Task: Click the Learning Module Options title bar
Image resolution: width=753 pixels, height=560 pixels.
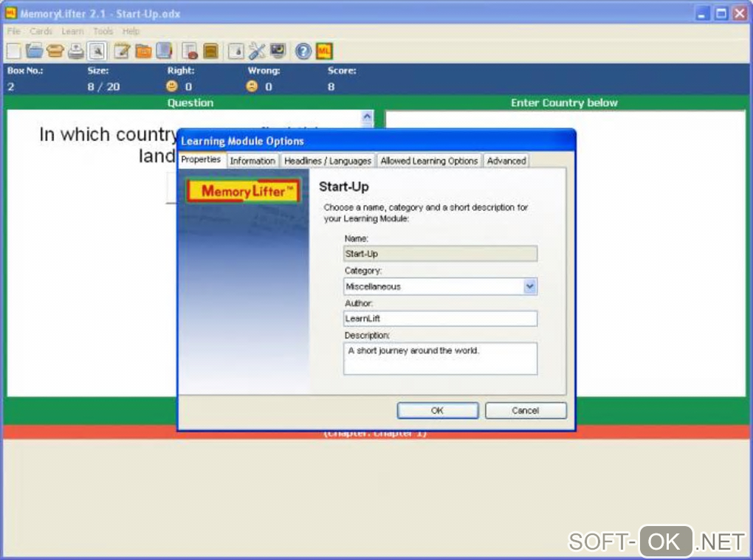Action: click(376, 141)
